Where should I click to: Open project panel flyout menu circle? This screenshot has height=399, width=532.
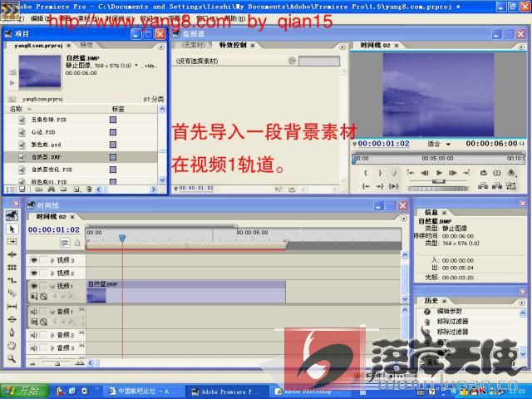coord(161,47)
